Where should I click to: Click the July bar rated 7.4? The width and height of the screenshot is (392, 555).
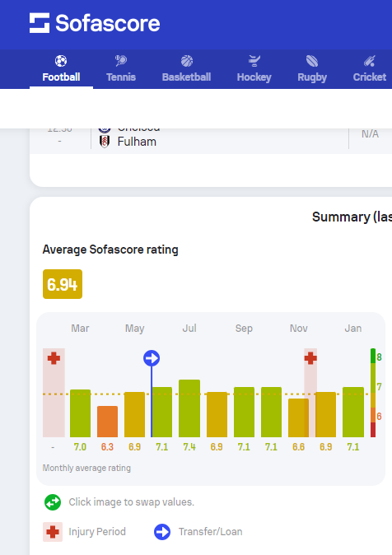(189, 408)
